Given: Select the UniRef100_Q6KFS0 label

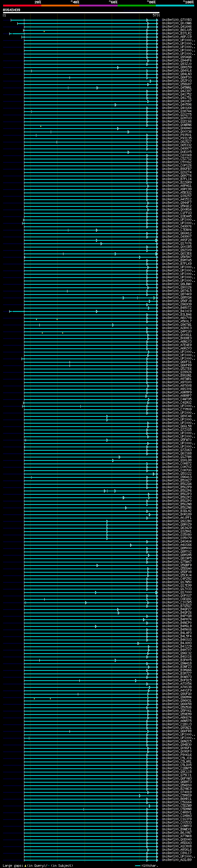Looking at the screenshot, I should [177, 78].
